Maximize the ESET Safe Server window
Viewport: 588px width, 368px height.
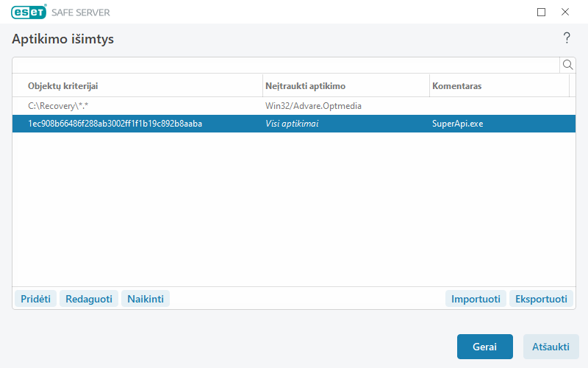click(x=542, y=12)
